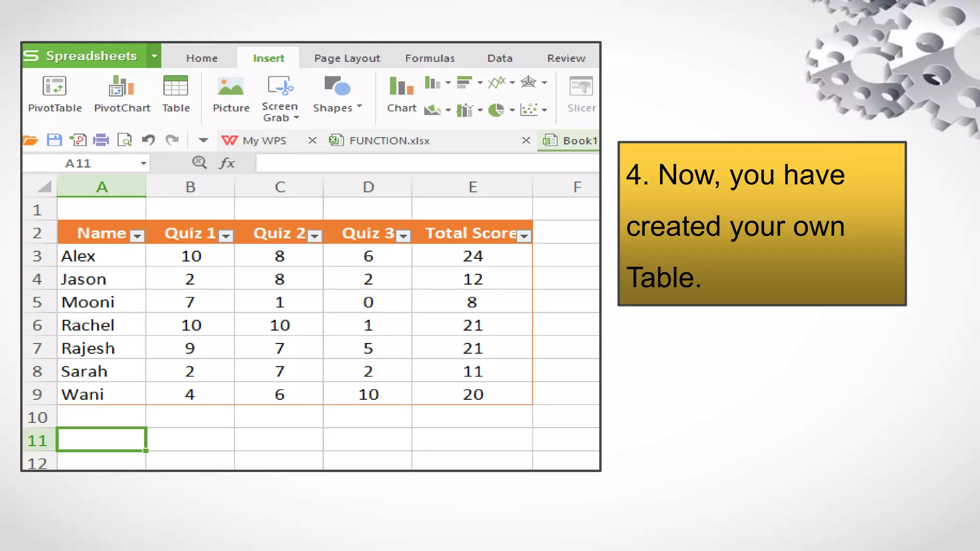This screenshot has width=980, height=551.
Task: Open the Name column filter dropdown
Action: click(137, 236)
